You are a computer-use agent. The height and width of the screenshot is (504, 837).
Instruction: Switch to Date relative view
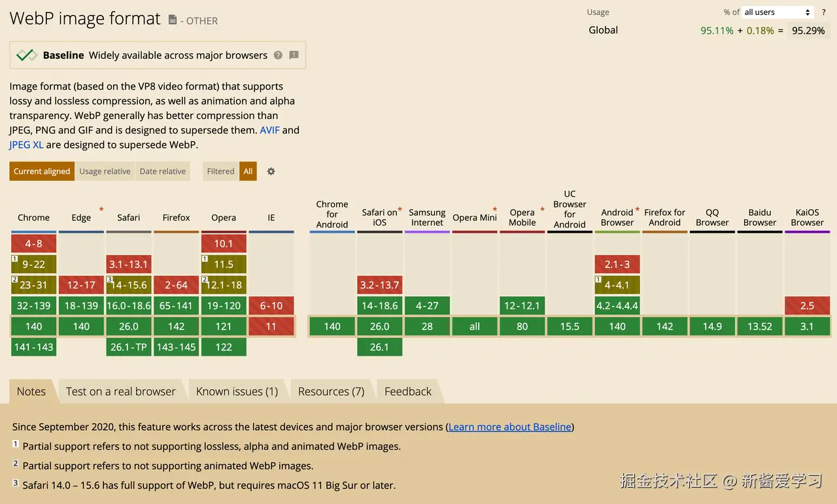click(163, 171)
